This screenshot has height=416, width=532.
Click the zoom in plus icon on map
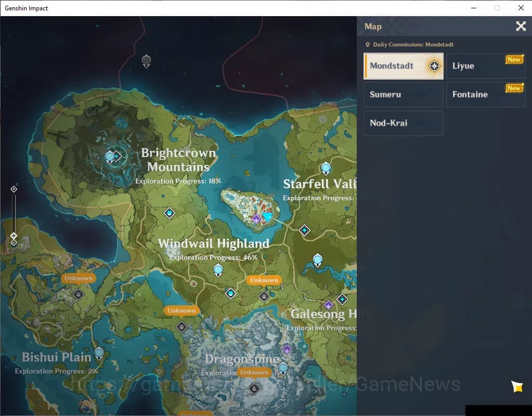click(x=14, y=189)
